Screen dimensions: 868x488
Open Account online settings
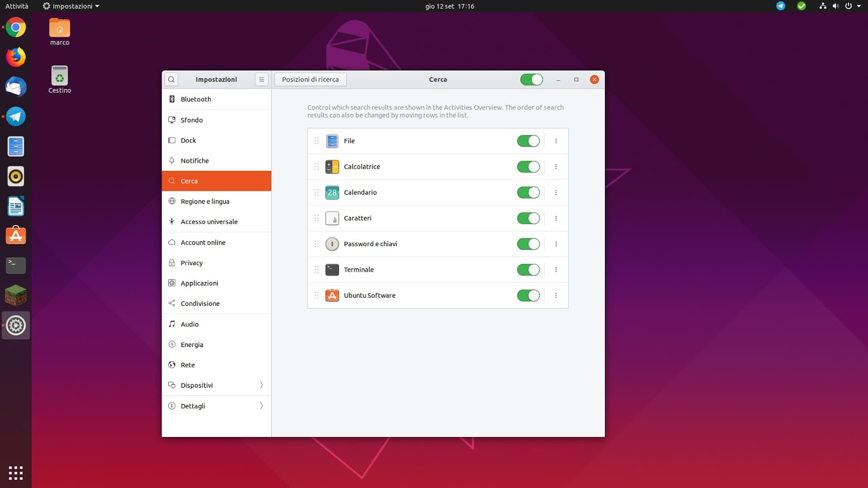point(216,242)
